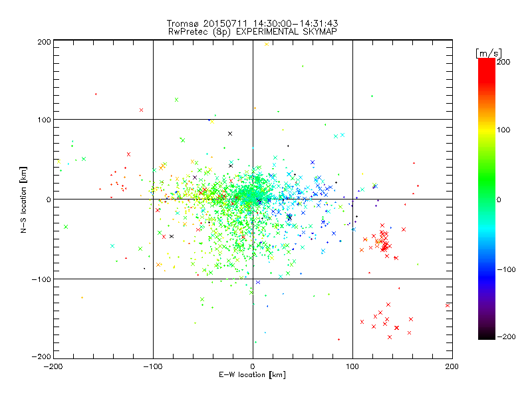Click the '-200' tick on the N-S axis
The width and height of the screenshot is (532, 399).
tap(41, 356)
